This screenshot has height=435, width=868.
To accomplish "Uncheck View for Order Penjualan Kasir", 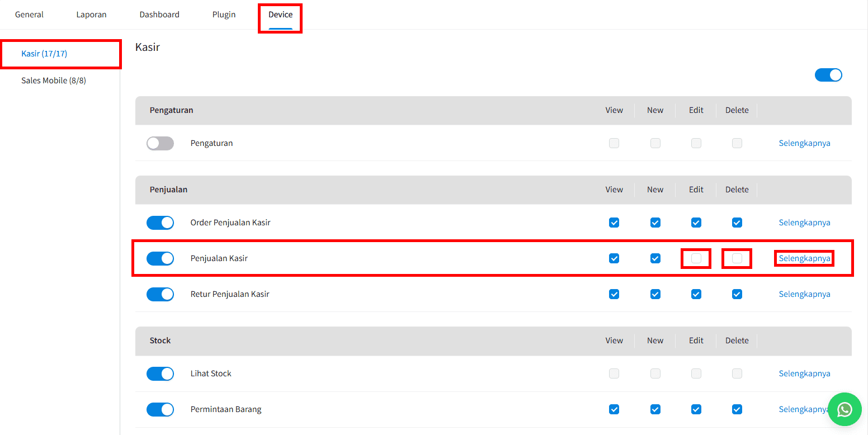I will pos(614,223).
